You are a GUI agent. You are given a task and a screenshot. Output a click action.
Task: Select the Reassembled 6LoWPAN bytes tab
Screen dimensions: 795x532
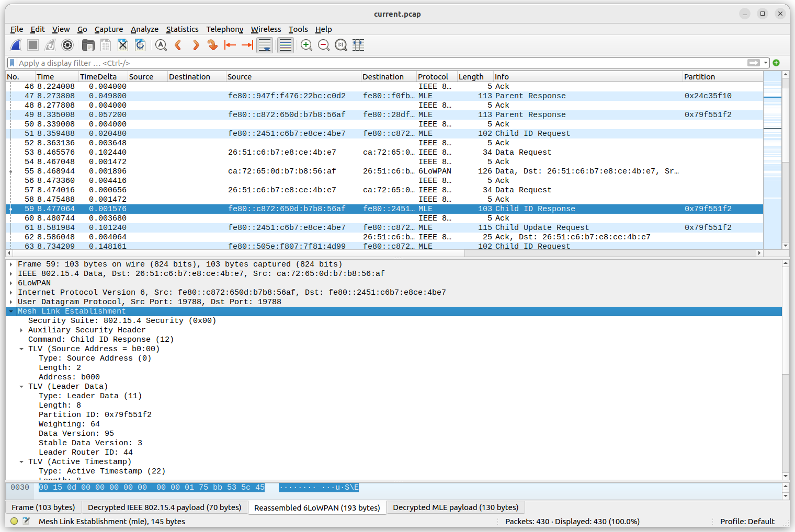[x=317, y=507]
